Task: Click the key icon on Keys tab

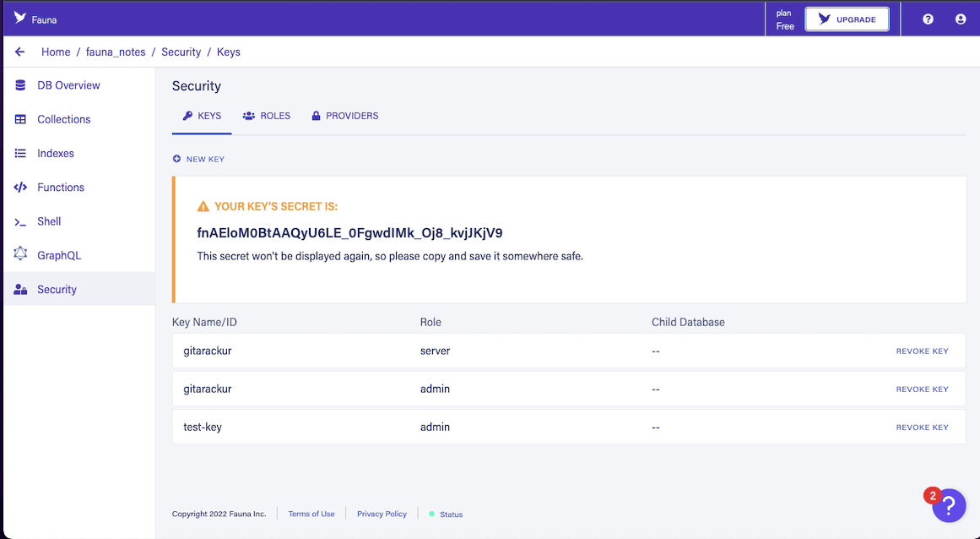Action: coord(187,116)
